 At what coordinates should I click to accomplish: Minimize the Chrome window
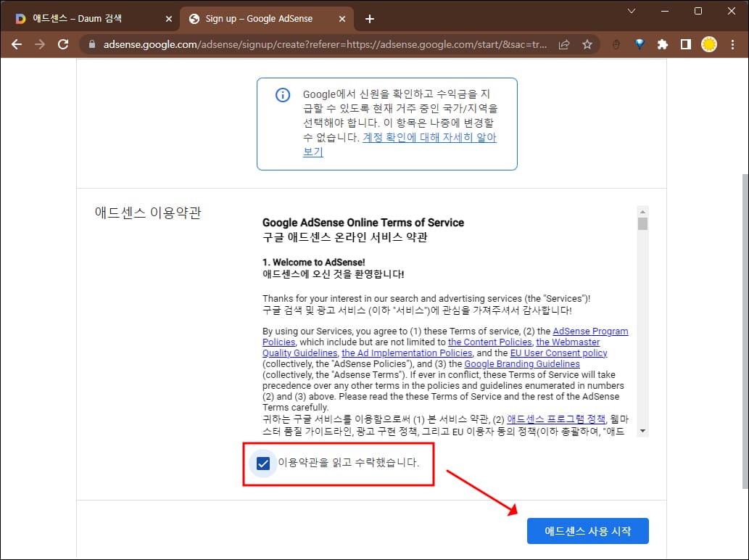click(664, 10)
